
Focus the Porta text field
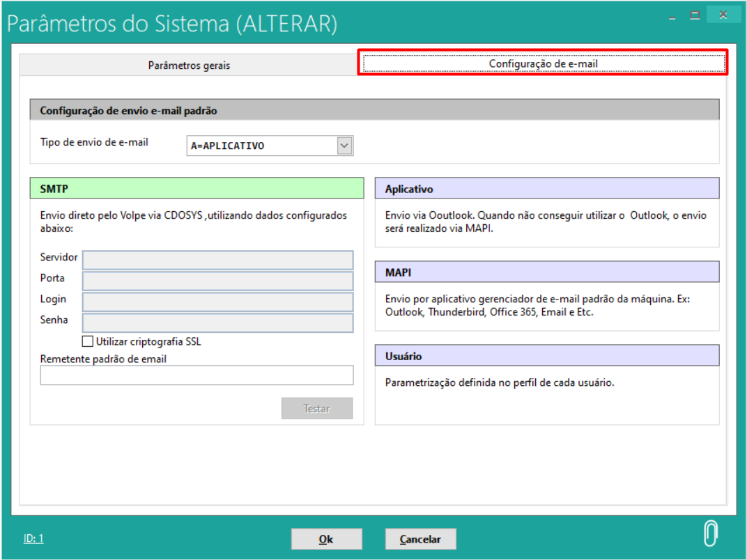(x=217, y=281)
